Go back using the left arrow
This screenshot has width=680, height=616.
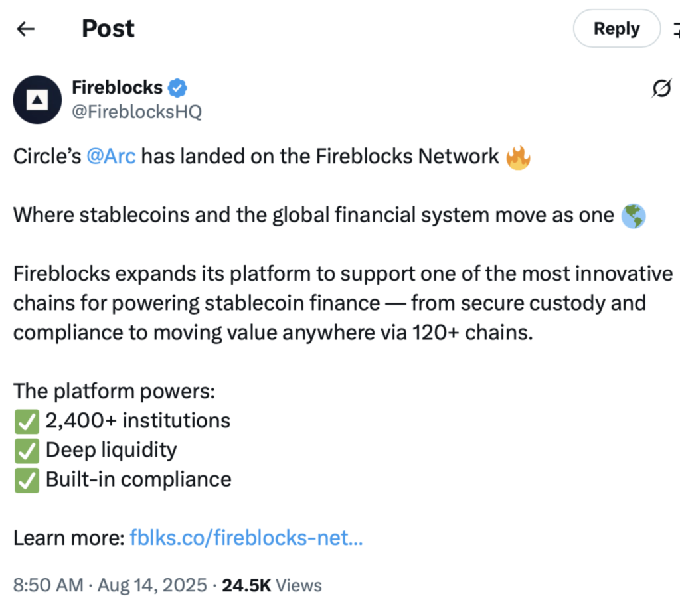click(x=25, y=29)
